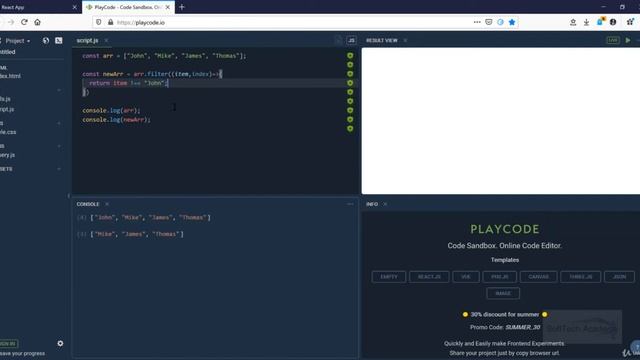Click the green marker beside return item line
Screen dimensions: 640x360
coord(350,83)
